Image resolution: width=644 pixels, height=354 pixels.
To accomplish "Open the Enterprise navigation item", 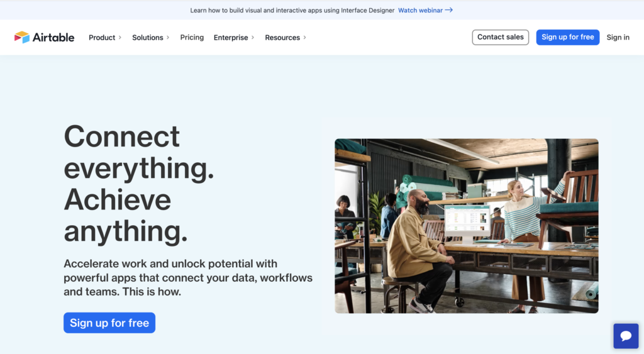I will (231, 37).
